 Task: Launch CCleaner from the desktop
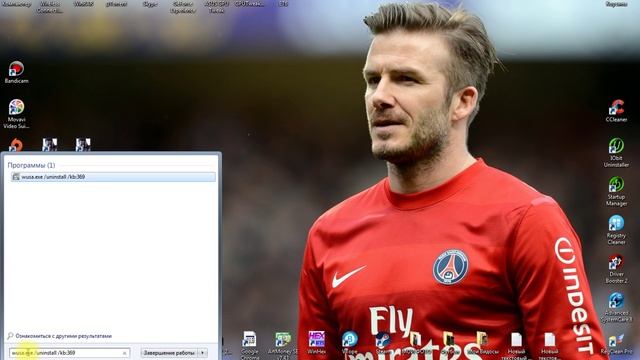coord(616,110)
